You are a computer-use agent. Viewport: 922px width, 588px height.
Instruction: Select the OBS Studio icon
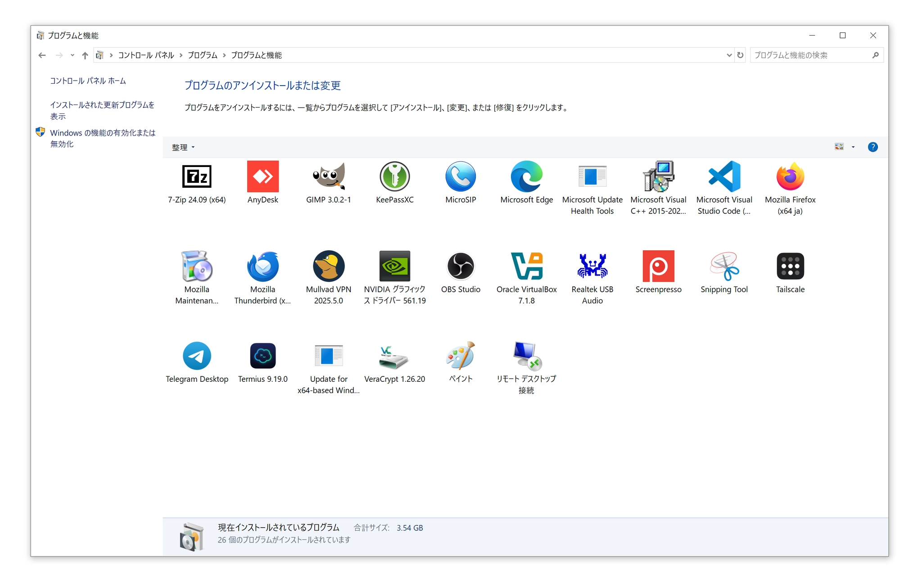461,266
